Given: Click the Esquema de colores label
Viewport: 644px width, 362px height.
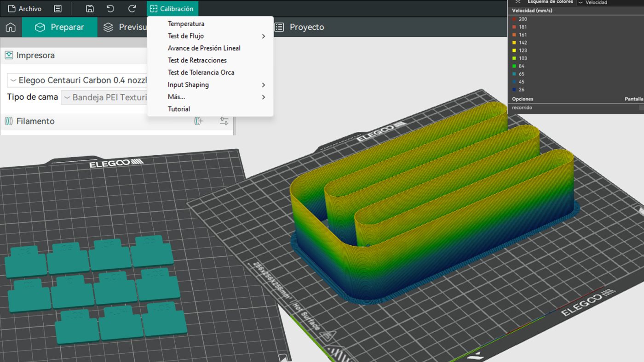Looking at the screenshot, I should point(551,2).
